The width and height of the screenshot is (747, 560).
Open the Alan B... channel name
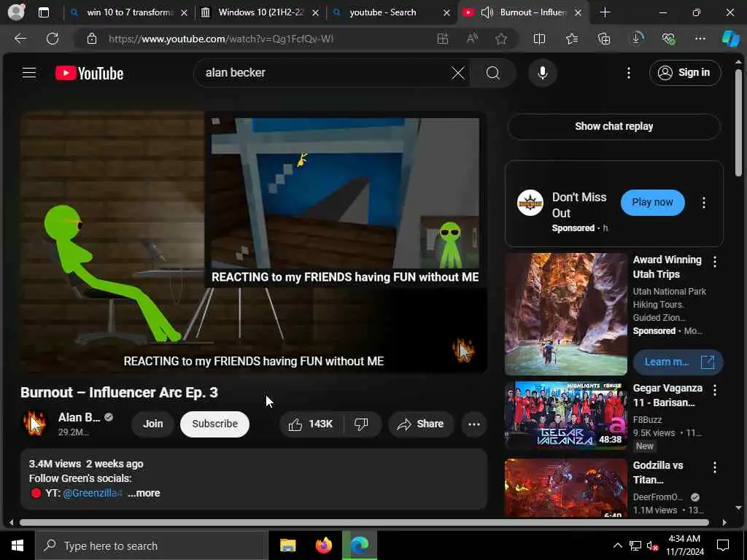click(79, 418)
